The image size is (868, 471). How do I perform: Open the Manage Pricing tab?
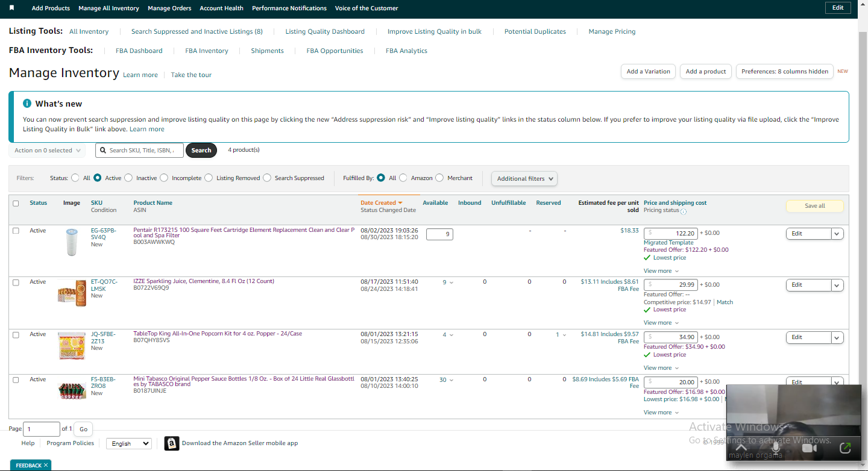pos(612,31)
